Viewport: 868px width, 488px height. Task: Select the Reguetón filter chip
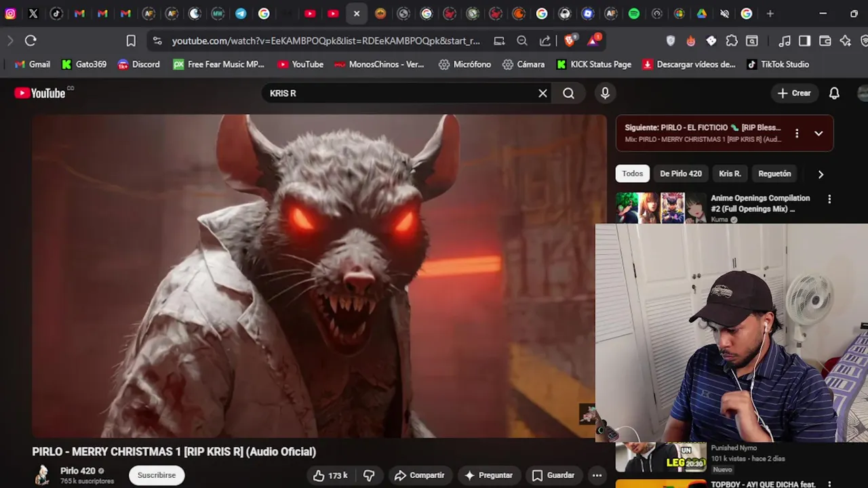[x=774, y=174]
